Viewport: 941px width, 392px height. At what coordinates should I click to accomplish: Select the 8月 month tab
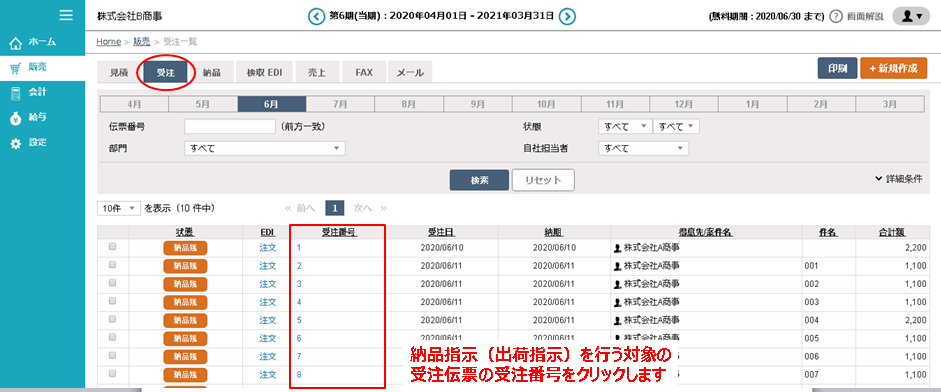point(409,104)
